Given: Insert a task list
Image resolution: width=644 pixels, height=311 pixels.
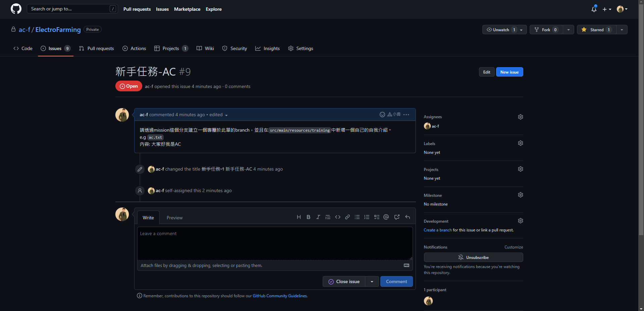Looking at the screenshot, I should point(377,217).
